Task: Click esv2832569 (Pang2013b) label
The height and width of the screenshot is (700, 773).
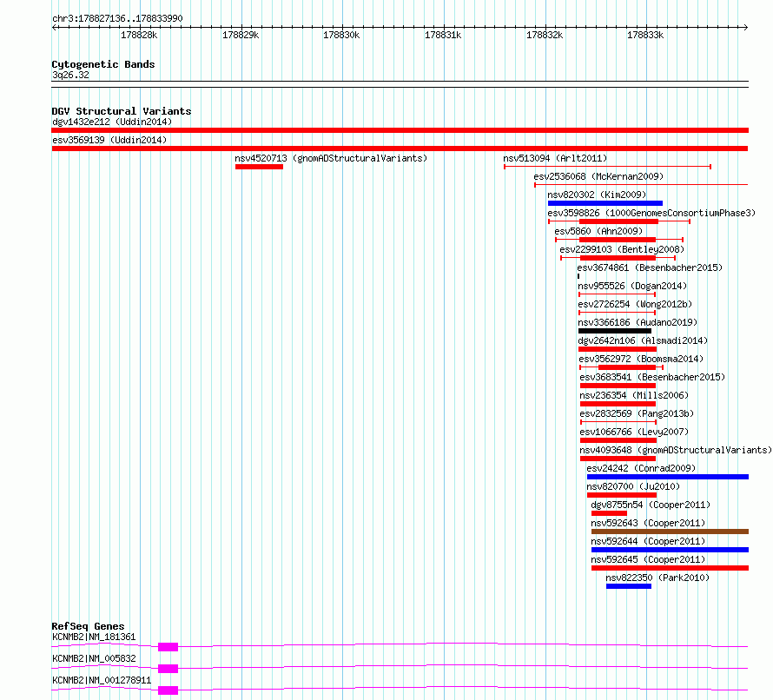Action: pyautogui.click(x=637, y=413)
